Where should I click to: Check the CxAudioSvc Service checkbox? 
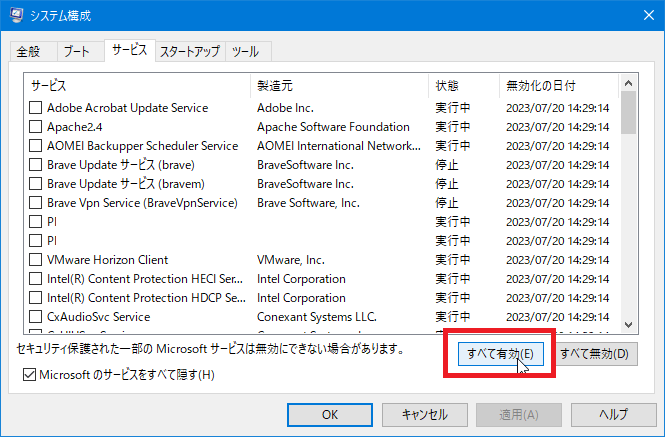[35, 317]
